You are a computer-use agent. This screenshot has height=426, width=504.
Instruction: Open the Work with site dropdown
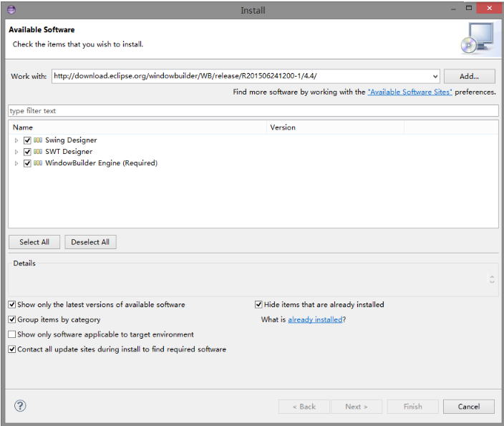click(435, 76)
